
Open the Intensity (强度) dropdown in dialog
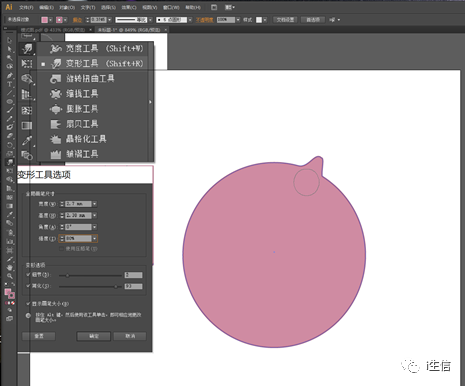point(95,238)
